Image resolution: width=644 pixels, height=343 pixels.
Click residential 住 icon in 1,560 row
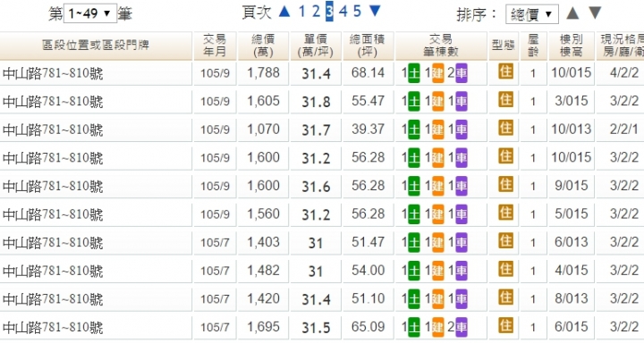pyautogui.click(x=505, y=213)
